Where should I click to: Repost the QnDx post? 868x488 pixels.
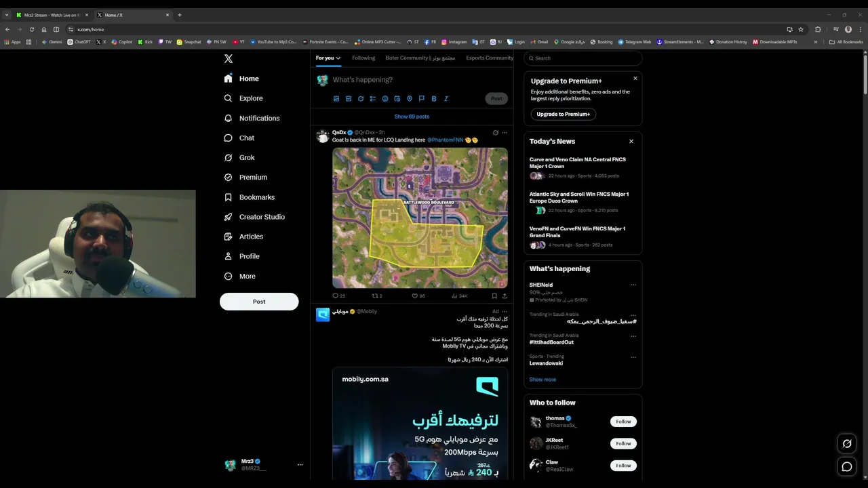click(x=377, y=296)
